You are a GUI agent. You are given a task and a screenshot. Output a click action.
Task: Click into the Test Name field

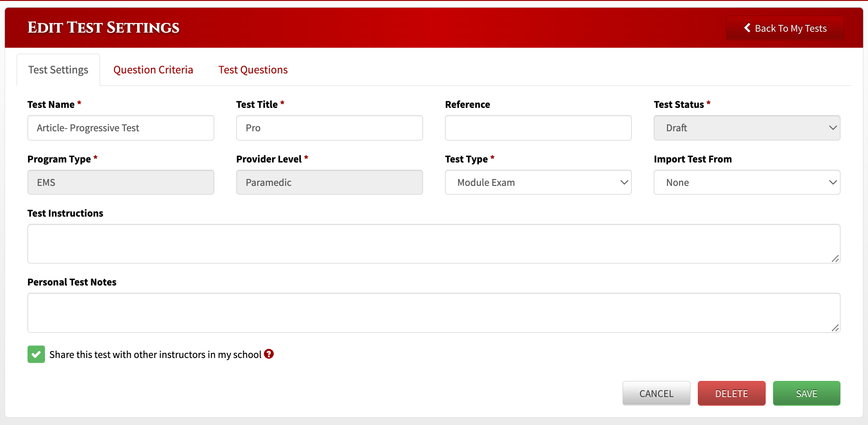[121, 128]
